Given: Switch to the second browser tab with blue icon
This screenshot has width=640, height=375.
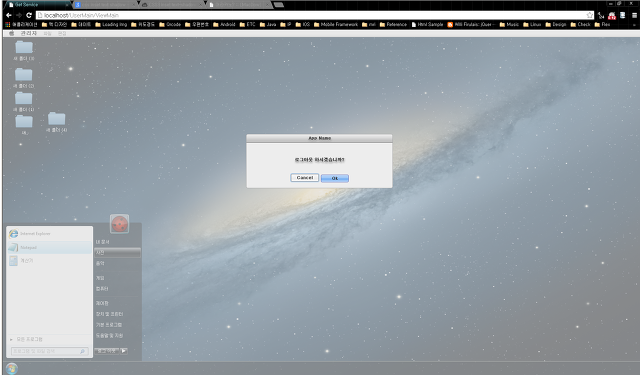Looking at the screenshot, I should [105, 4].
